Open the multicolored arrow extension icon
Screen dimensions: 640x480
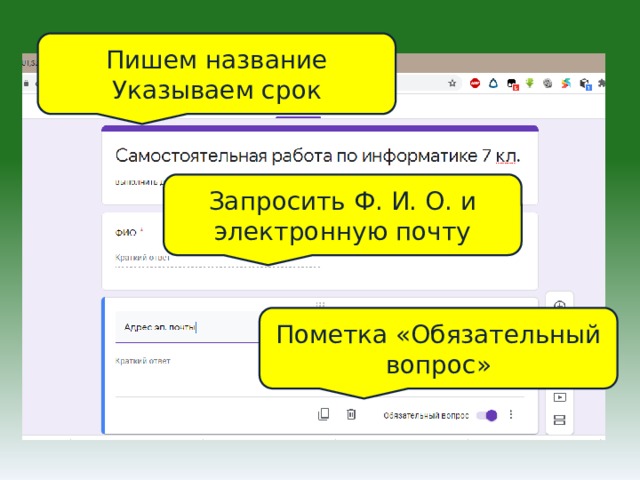566,84
